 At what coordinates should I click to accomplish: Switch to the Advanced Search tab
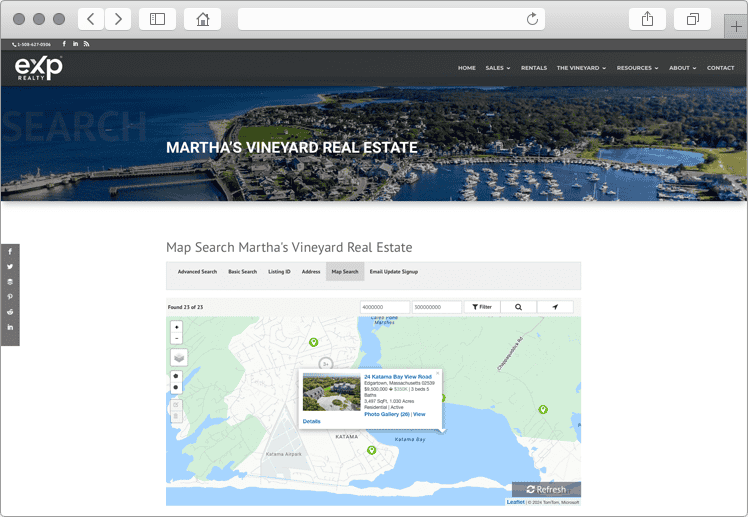(x=197, y=271)
